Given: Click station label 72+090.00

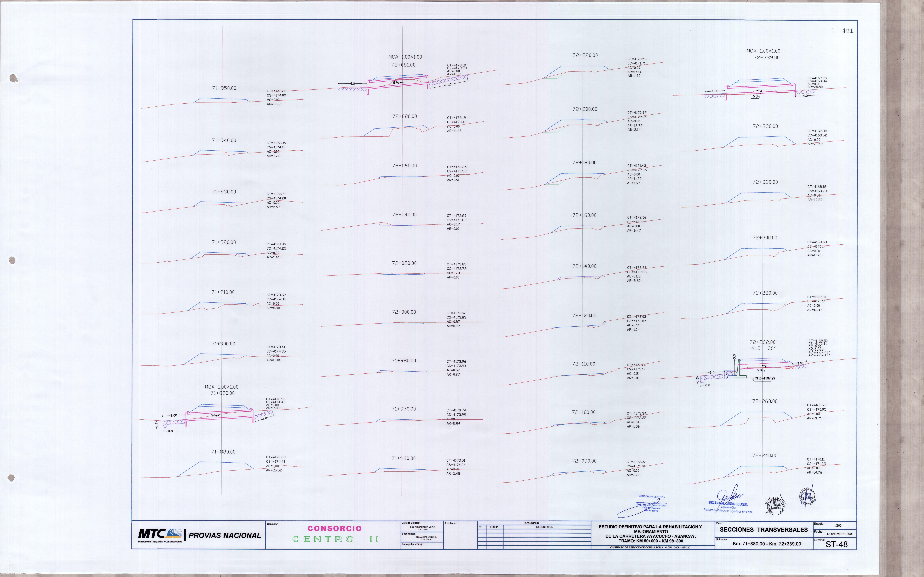Looking at the screenshot, I should tap(584, 461).
